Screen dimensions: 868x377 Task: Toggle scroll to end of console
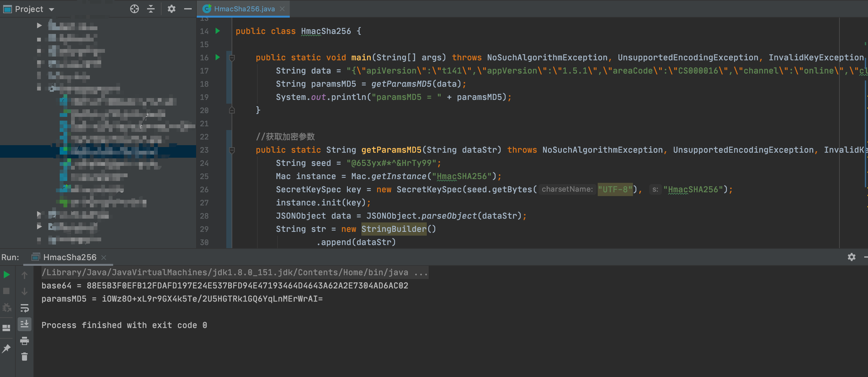(24, 324)
